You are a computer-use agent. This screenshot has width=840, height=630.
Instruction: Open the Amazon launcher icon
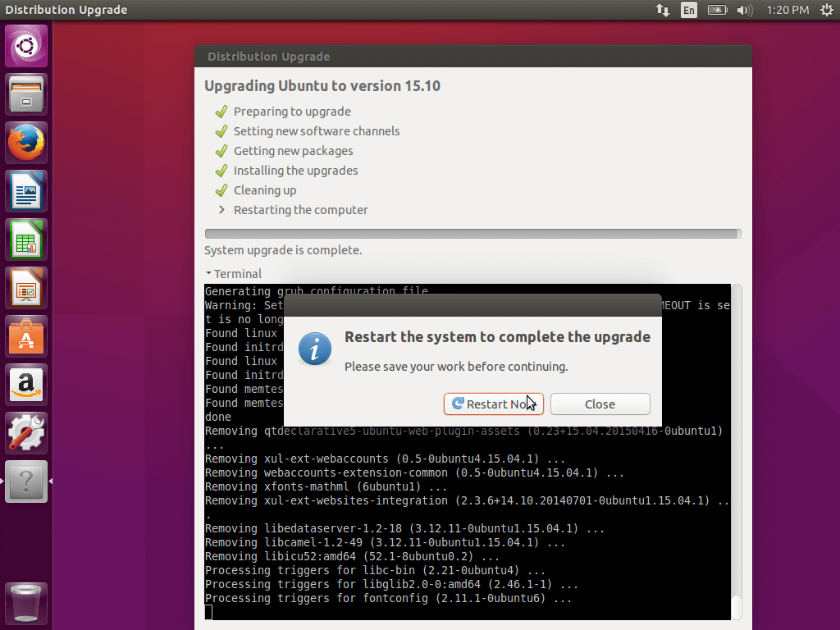click(27, 385)
